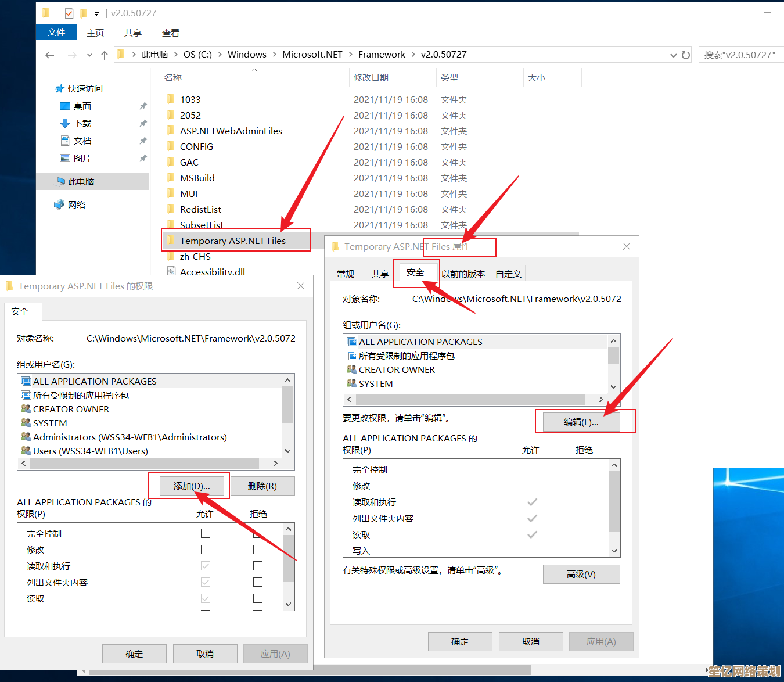Open the ASP.NETWebAdminFiles folder
This screenshot has height=682, width=784.
[x=231, y=131]
